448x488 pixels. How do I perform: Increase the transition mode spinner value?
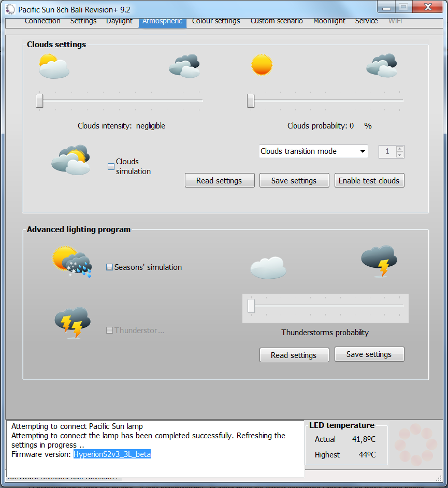point(399,149)
